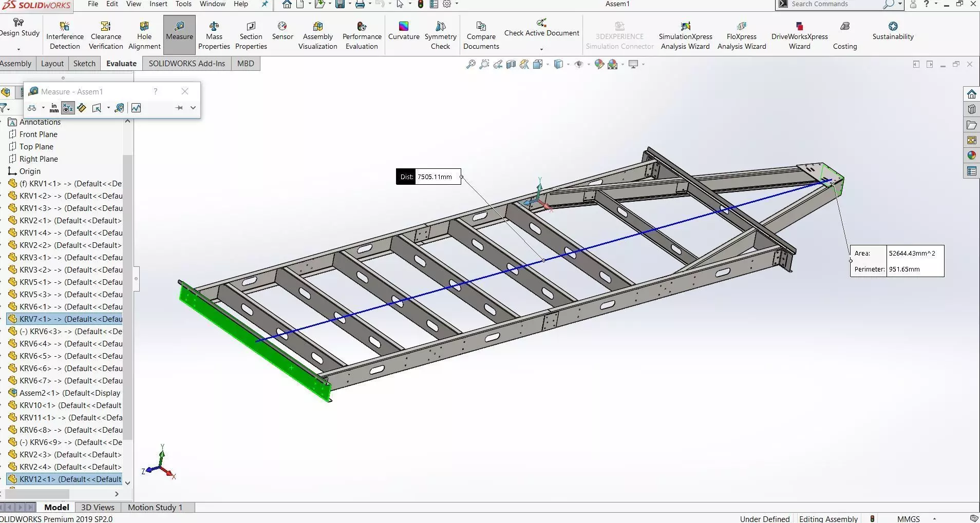The image size is (980, 523).
Task: Click the Sensor tool
Action: coord(282,31)
